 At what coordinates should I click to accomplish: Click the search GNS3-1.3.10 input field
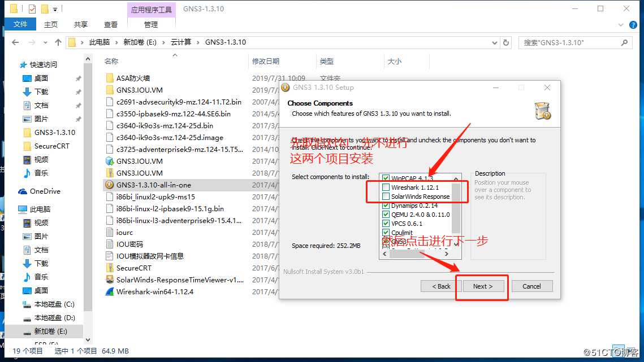point(570,42)
